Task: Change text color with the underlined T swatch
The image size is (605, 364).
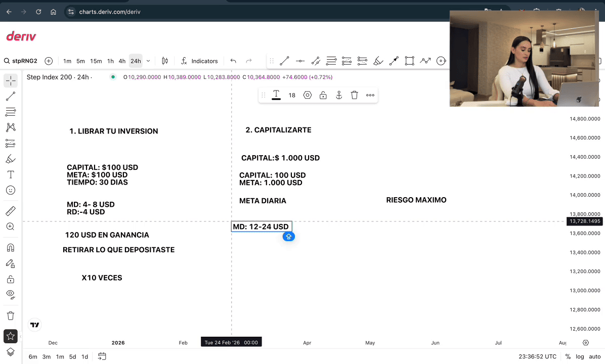Action: coord(276,95)
